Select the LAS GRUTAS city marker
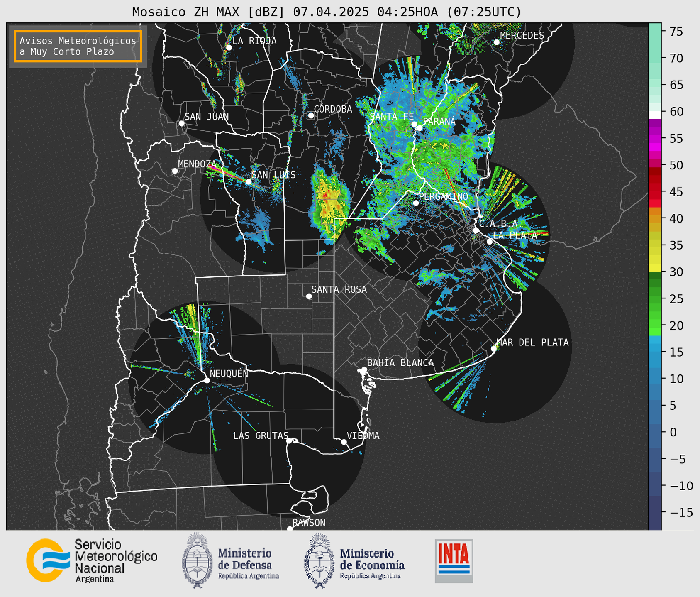The height and width of the screenshot is (597, 700). [x=289, y=440]
